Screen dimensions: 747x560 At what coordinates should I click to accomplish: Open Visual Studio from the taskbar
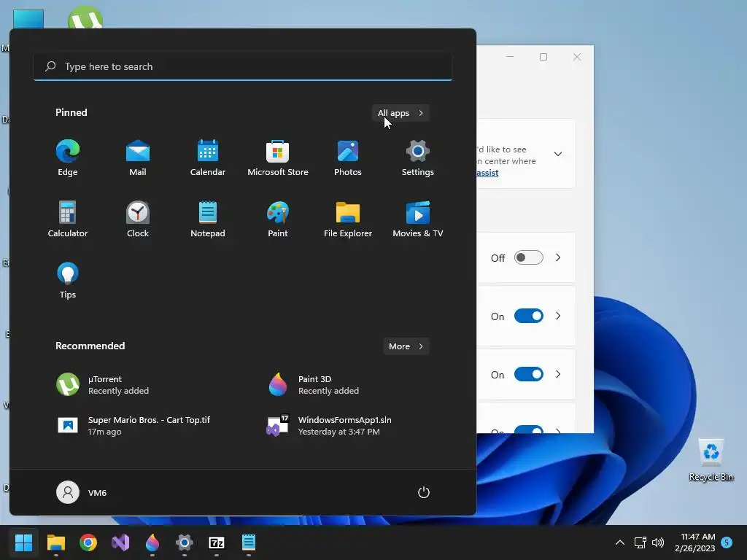(120, 542)
